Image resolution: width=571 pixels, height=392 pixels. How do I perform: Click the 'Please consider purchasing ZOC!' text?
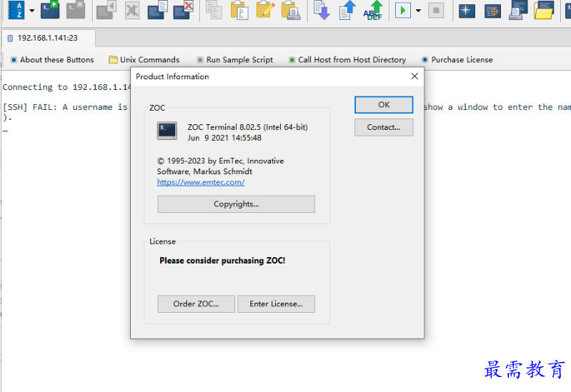tap(222, 261)
